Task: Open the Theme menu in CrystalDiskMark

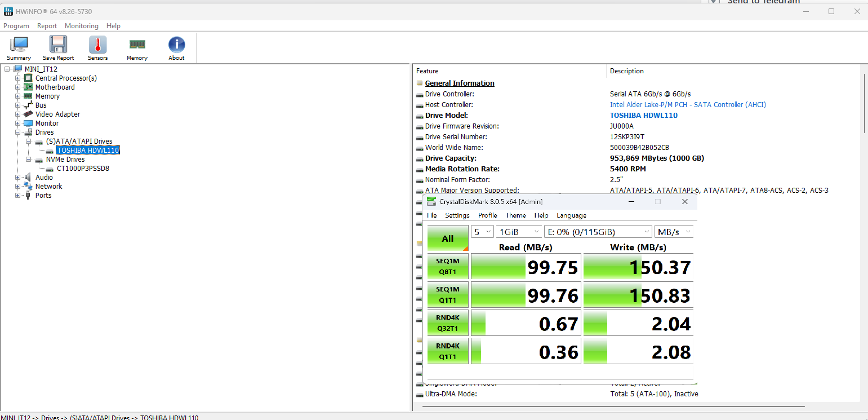Action: click(x=515, y=215)
